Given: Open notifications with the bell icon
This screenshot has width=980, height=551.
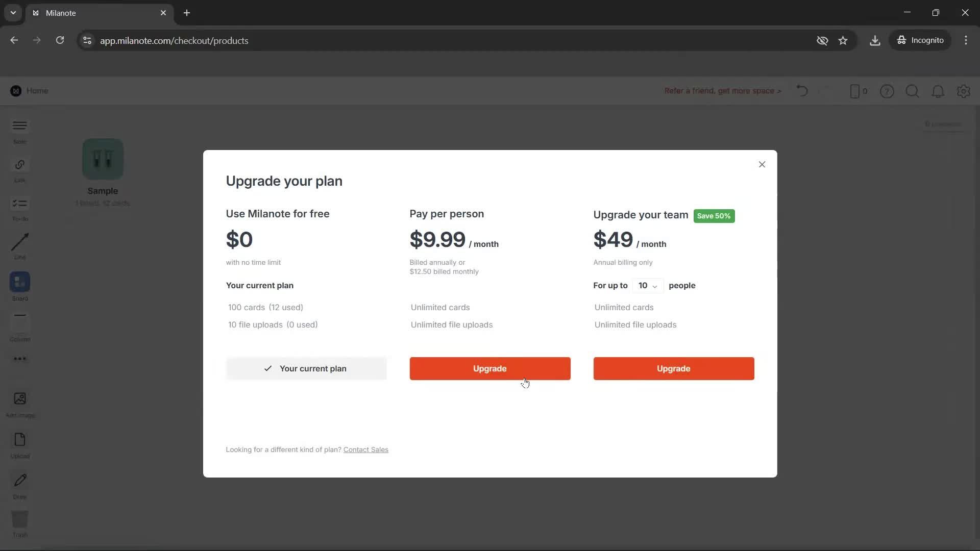Looking at the screenshot, I should coord(938,91).
